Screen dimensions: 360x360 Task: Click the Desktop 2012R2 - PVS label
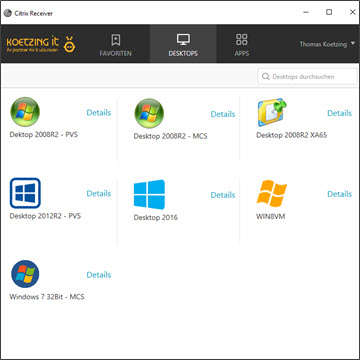[45, 216]
